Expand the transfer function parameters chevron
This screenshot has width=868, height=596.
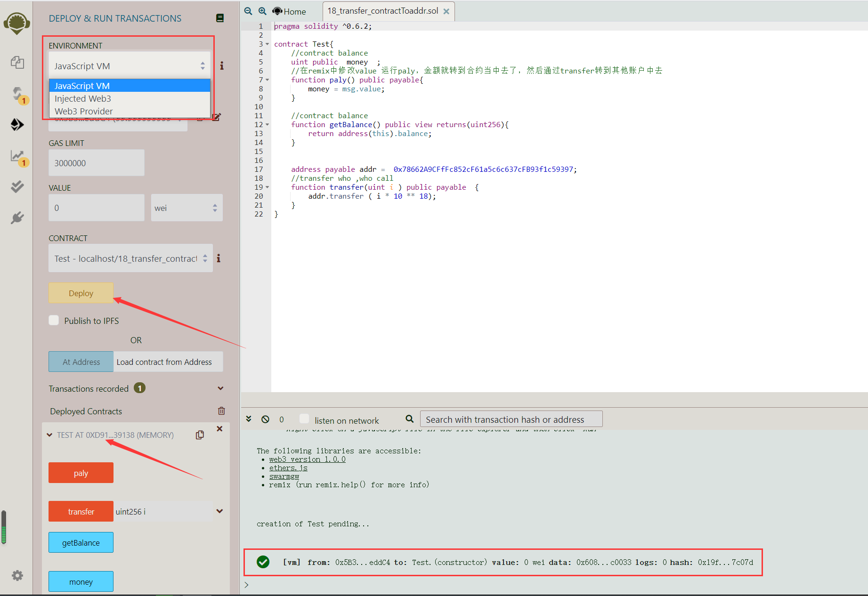point(219,511)
